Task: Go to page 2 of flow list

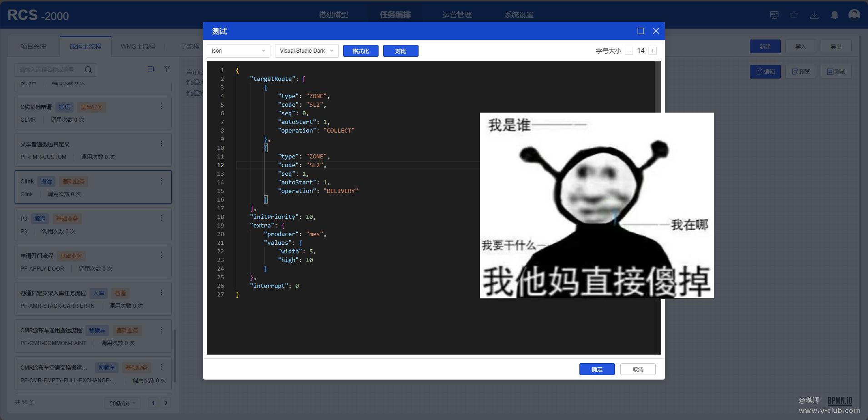Action: [166, 403]
